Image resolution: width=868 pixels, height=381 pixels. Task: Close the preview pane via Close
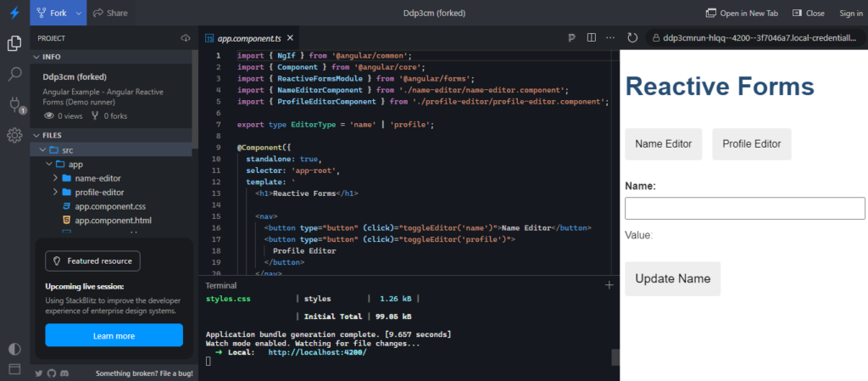pos(808,13)
